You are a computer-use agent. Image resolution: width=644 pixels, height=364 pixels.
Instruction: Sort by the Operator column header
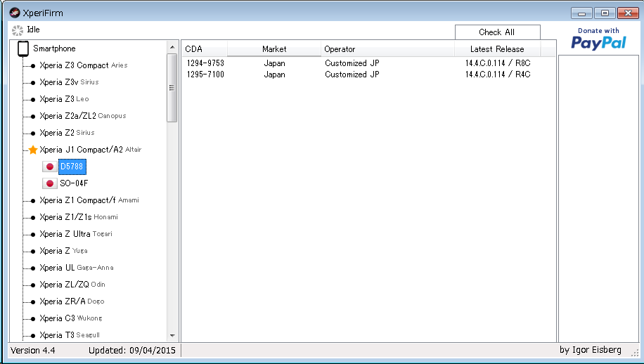click(387, 49)
